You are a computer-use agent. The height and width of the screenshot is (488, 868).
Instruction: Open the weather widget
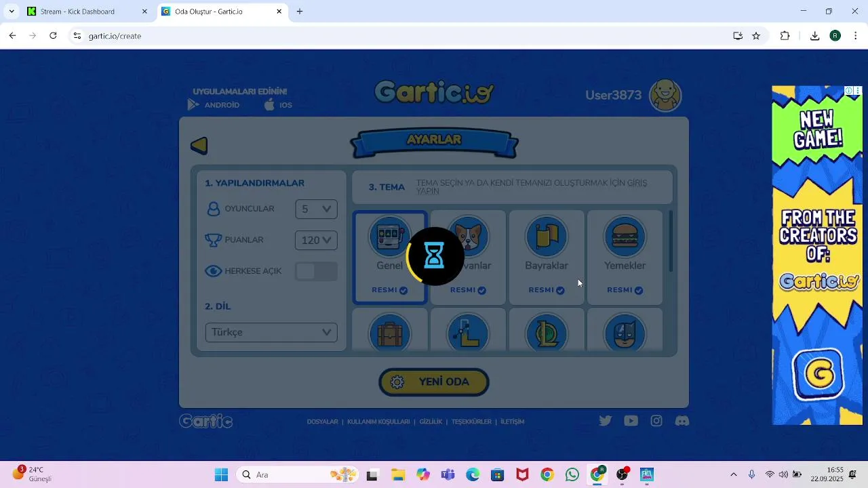tap(33, 474)
